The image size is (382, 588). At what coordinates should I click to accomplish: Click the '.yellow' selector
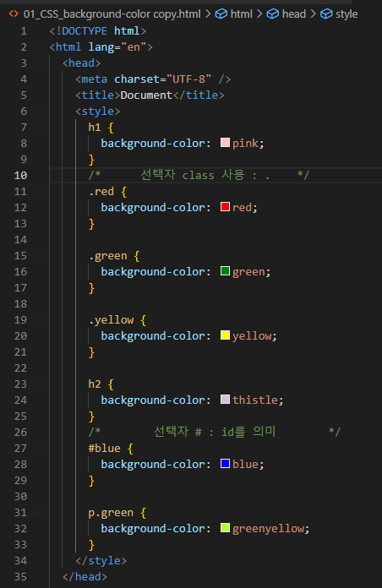click(x=111, y=320)
